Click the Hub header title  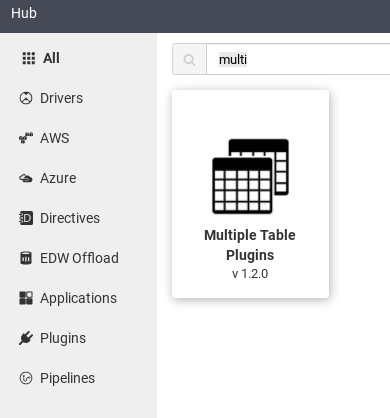(24, 13)
